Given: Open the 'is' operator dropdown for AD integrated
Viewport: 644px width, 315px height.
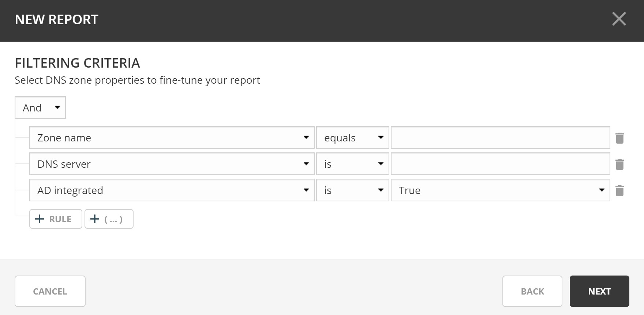Looking at the screenshot, I should tap(352, 190).
